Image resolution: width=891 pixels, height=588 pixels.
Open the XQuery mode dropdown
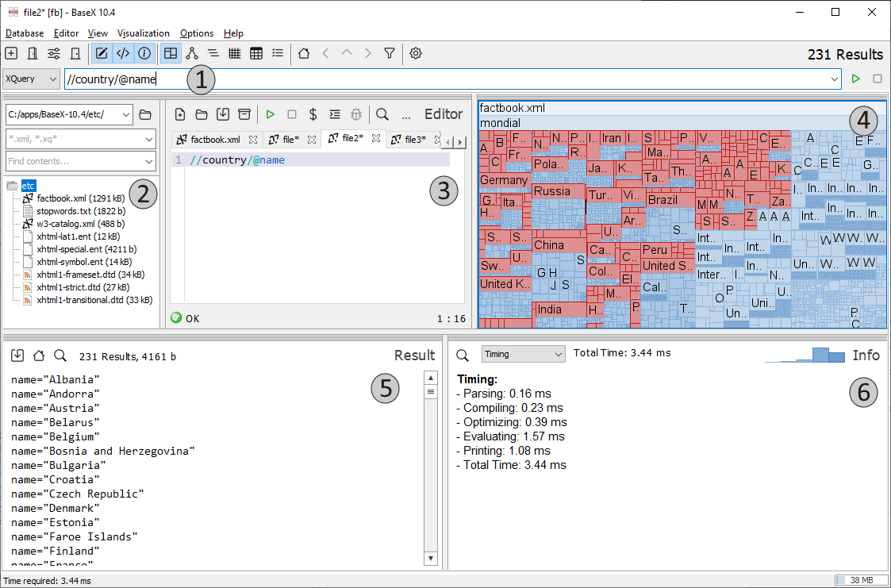(x=32, y=79)
